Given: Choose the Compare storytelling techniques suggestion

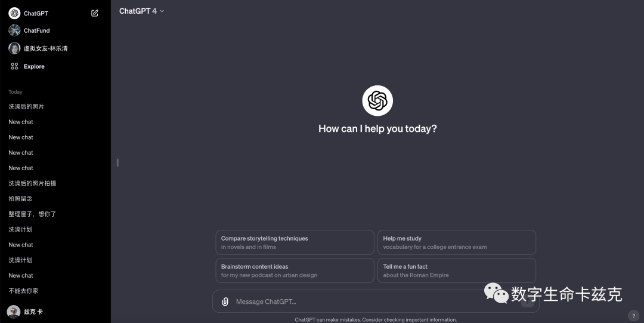Looking at the screenshot, I should coord(295,242).
